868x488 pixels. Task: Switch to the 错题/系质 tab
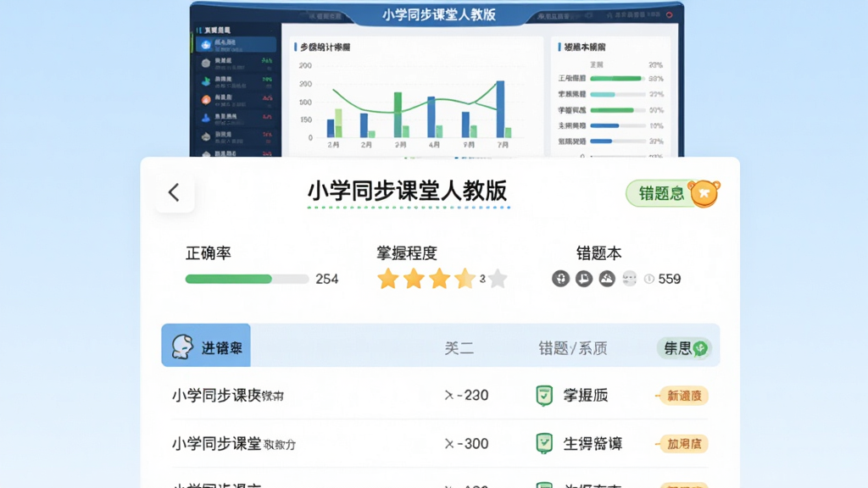pyautogui.click(x=573, y=348)
